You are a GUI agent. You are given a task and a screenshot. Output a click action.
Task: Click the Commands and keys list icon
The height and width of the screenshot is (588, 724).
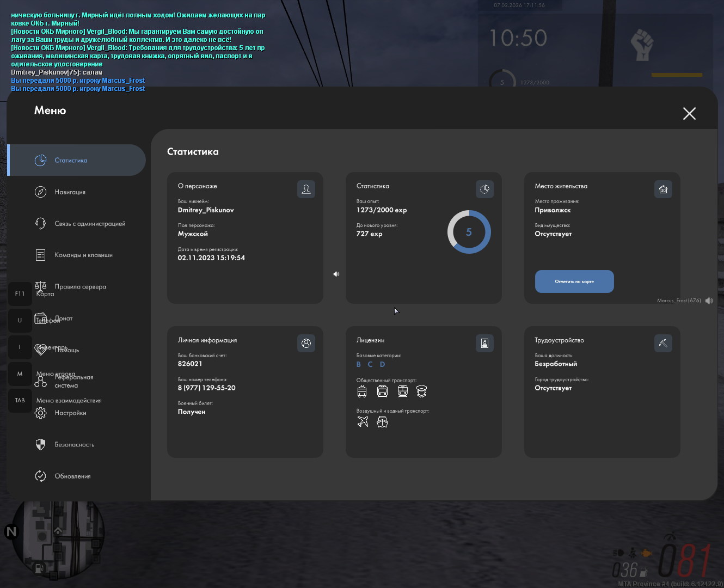pyautogui.click(x=40, y=255)
